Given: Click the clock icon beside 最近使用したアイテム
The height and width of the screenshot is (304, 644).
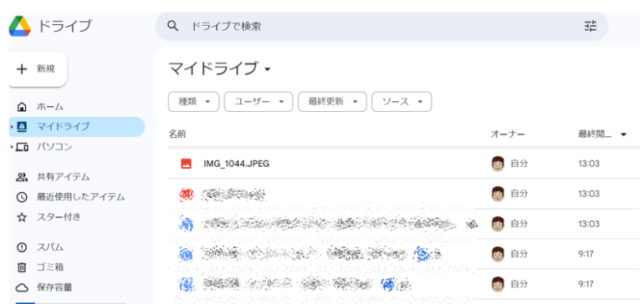Looking at the screenshot, I should 22,197.
